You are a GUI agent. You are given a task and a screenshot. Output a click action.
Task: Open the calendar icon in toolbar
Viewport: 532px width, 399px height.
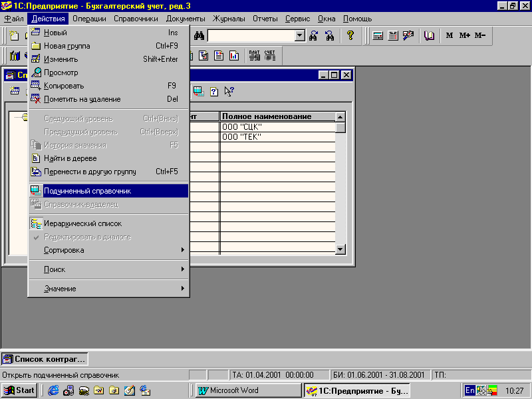393,35
